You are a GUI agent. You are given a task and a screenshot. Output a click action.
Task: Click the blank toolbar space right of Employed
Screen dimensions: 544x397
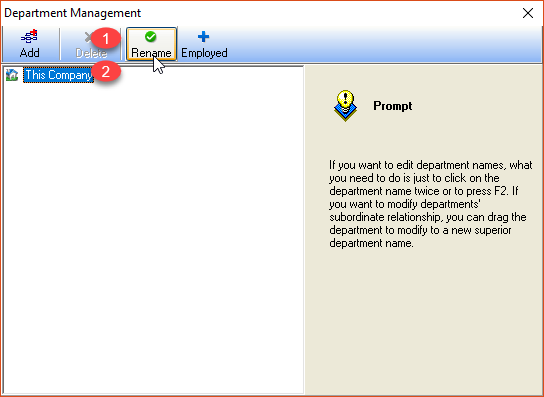(x=385, y=44)
